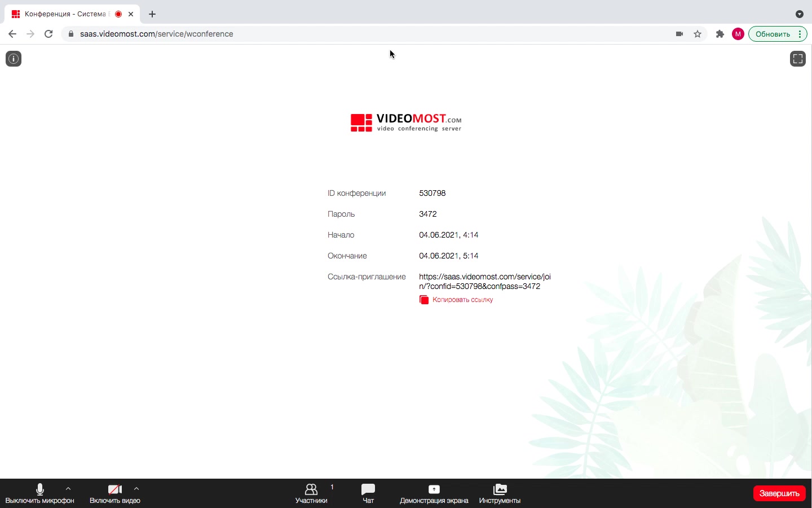Open browser extensions puzzle icon

tap(720, 34)
